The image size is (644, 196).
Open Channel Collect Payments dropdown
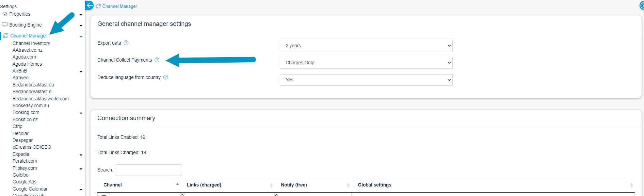point(366,63)
